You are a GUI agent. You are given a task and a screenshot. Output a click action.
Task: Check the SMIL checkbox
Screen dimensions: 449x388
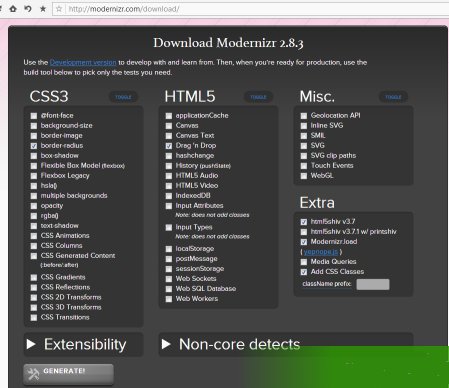[x=304, y=136]
